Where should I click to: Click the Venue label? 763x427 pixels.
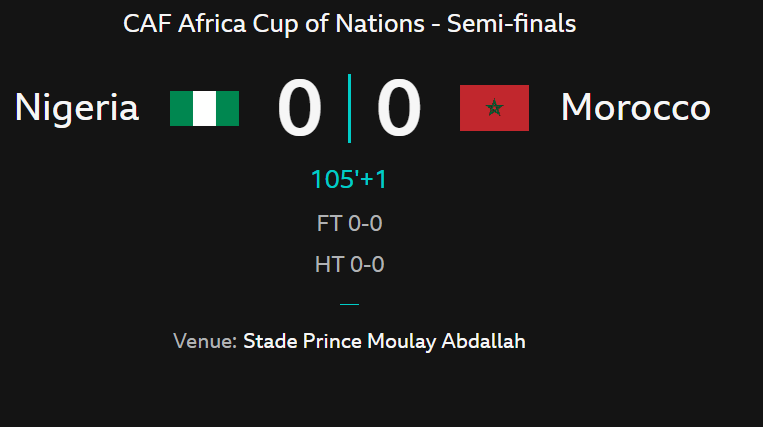tap(205, 341)
